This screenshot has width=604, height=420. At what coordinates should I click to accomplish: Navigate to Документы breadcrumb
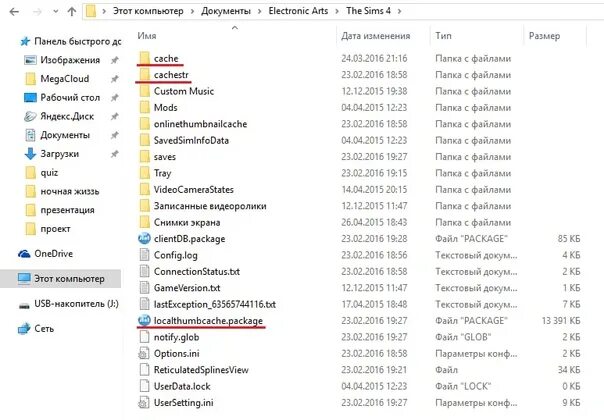(x=226, y=11)
